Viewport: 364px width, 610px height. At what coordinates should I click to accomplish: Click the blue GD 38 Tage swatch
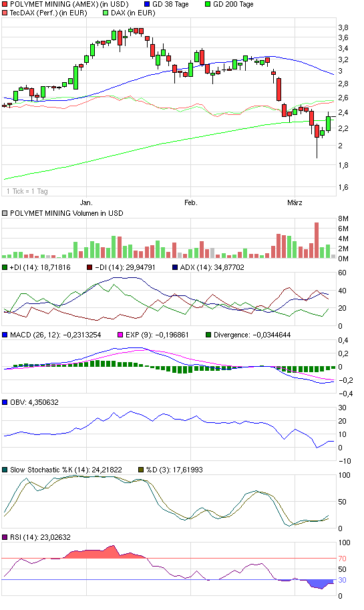click(147, 4)
